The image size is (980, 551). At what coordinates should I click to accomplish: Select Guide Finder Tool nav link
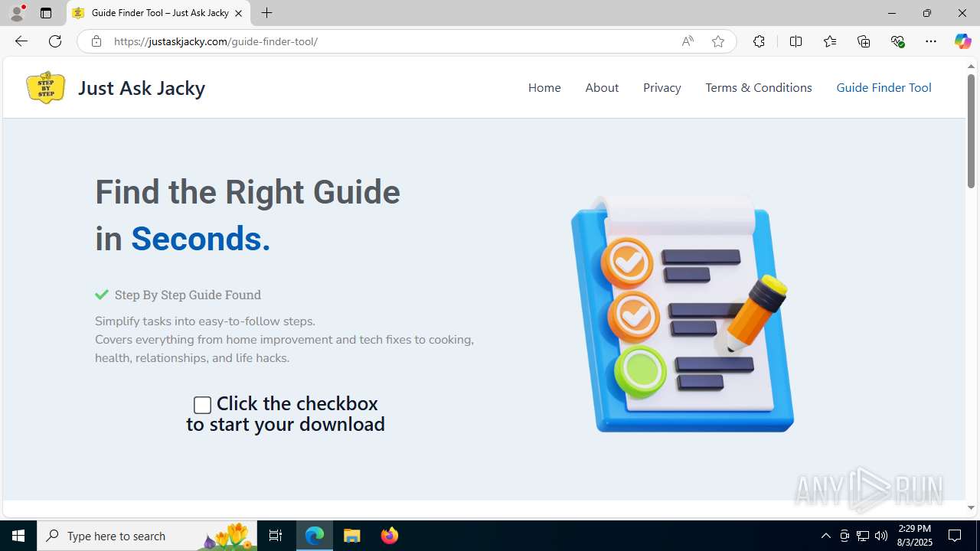(x=884, y=87)
